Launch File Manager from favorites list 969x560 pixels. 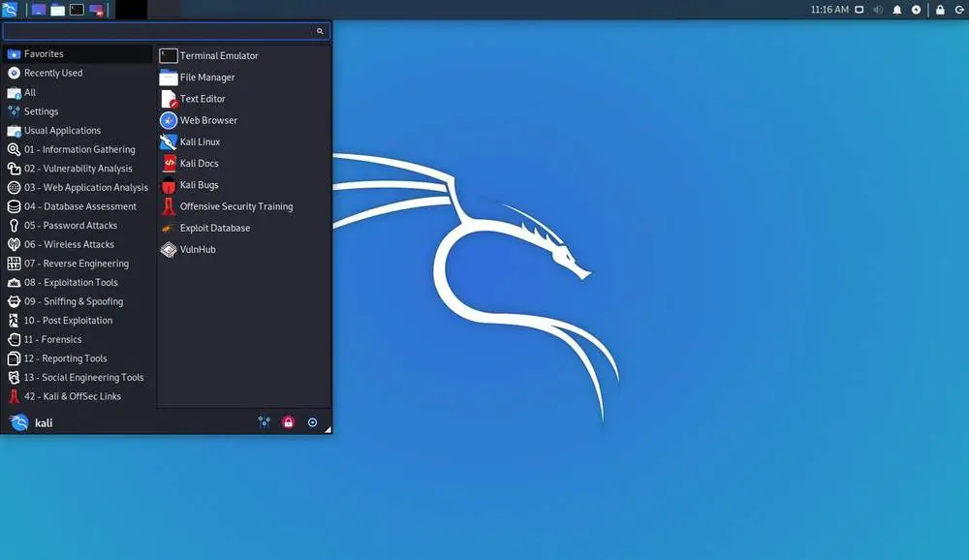coord(244,78)
